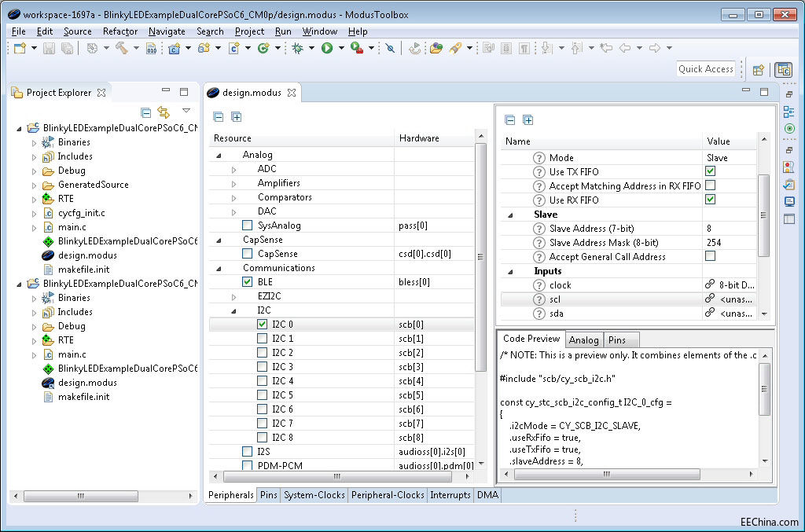The image size is (805, 532).
Task: Expand the EZI2C tree node
Action: coord(234,296)
